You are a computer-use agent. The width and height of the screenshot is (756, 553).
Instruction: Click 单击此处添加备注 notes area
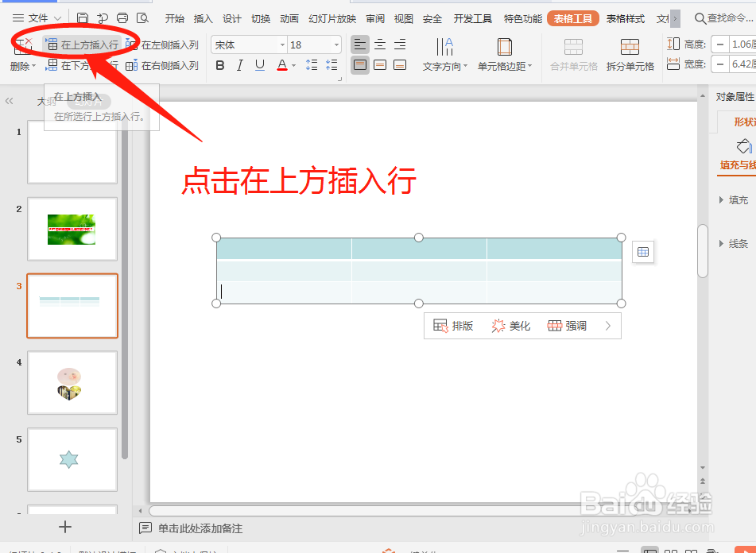pyautogui.click(x=200, y=529)
